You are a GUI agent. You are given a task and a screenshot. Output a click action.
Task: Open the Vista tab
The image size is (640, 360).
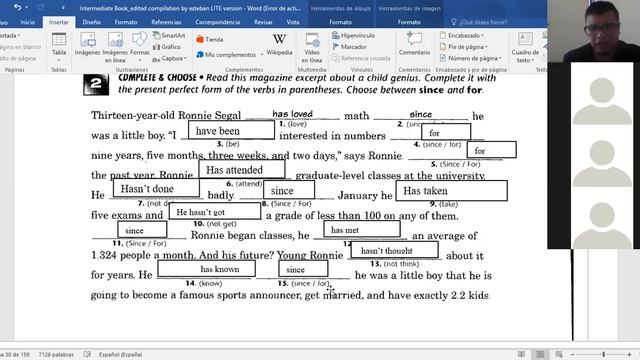(293, 22)
